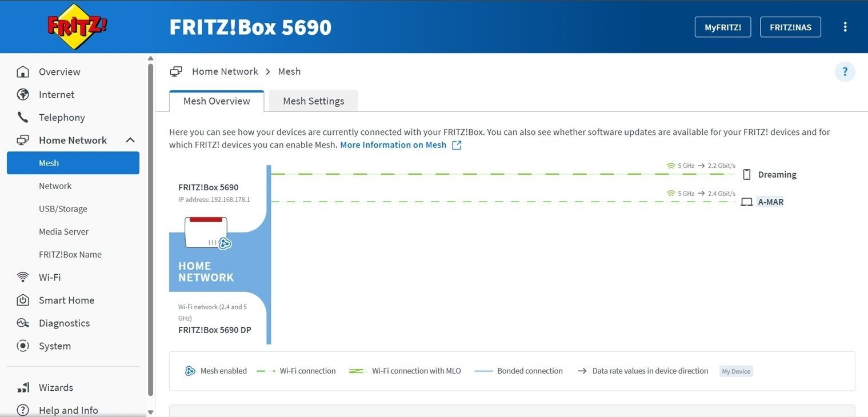Click the FRITZ!Box 5690 DP network name

point(215,330)
